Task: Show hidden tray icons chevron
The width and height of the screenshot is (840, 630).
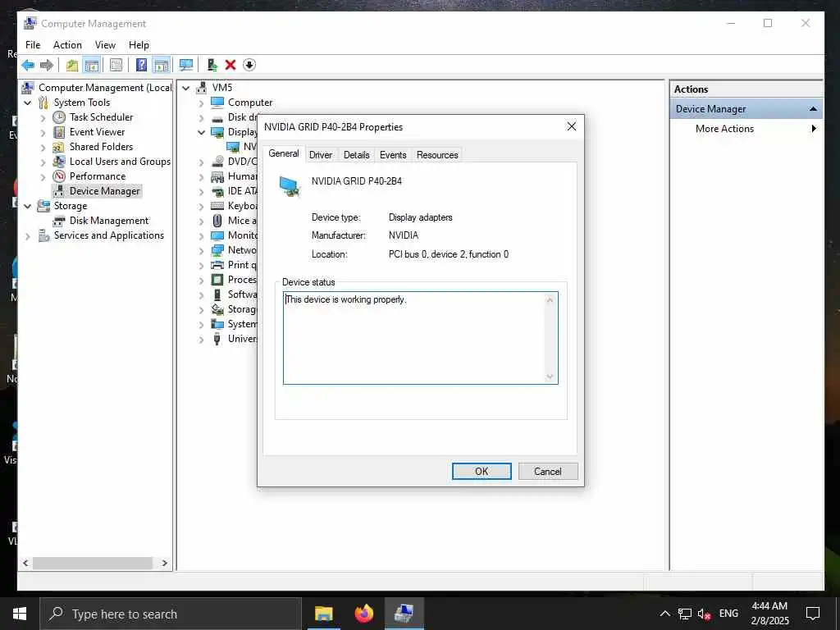Action: click(664, 614)
